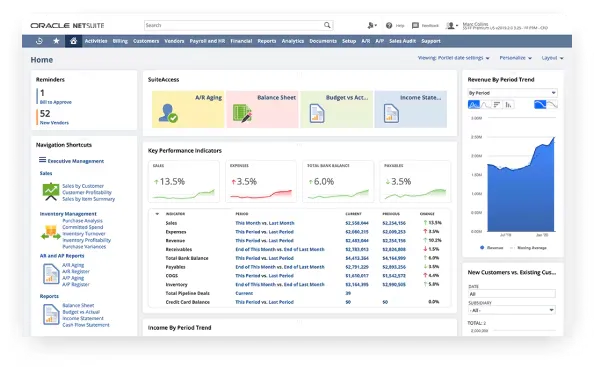Select the line chart type icon
The height and width of the screenshot is (367, 594).
click(485, 104)
